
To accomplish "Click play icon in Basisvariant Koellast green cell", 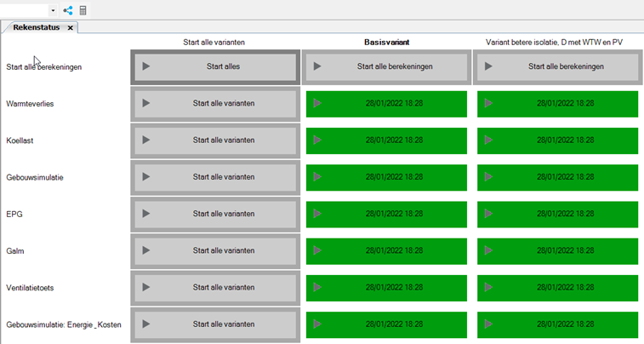I will click(x=318, y=140).
